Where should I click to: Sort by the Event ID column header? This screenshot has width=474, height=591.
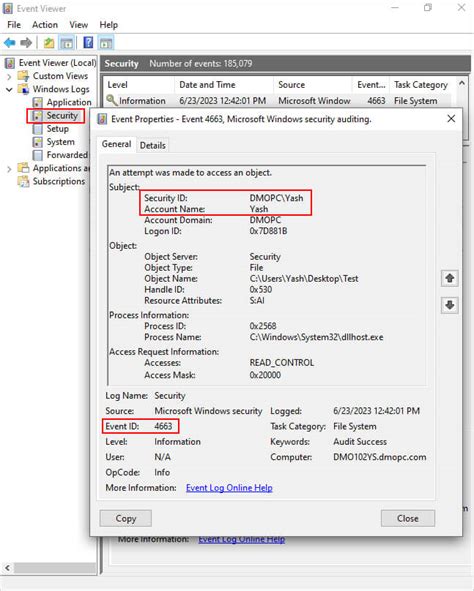(371, 85)
